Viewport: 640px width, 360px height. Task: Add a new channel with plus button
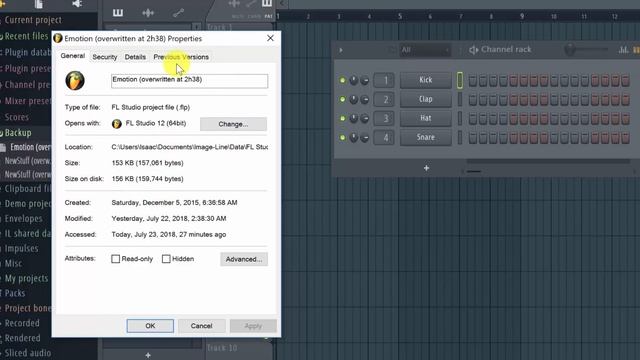click(x=426, y=168)
